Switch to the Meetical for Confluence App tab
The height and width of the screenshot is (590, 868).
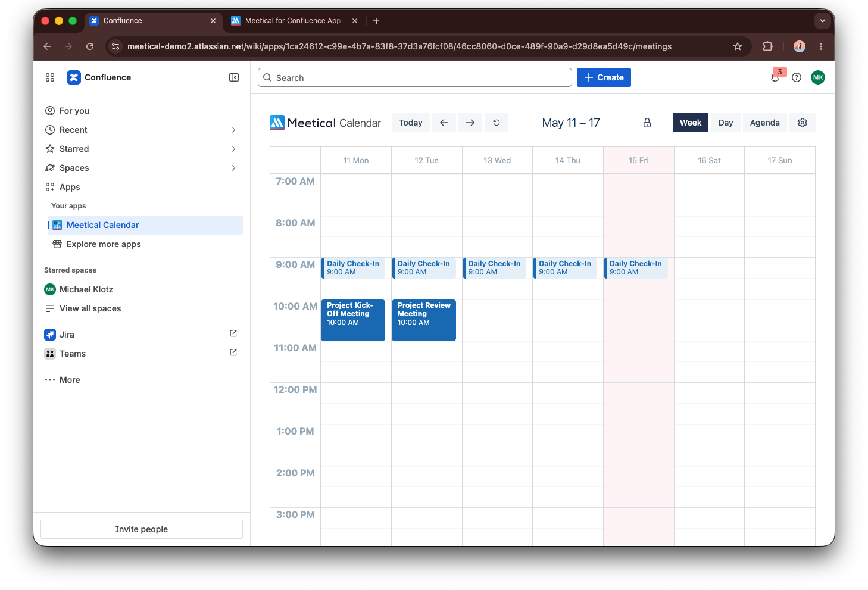(294, 21)
